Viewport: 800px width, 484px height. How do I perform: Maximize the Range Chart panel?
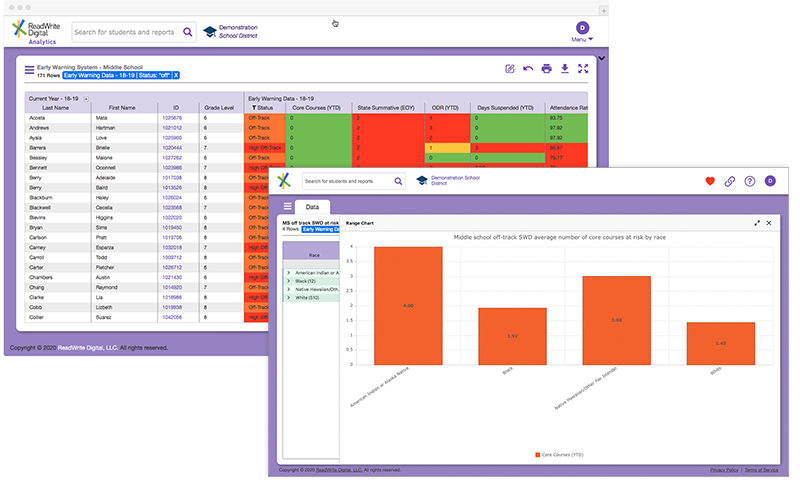click(757, 223)
